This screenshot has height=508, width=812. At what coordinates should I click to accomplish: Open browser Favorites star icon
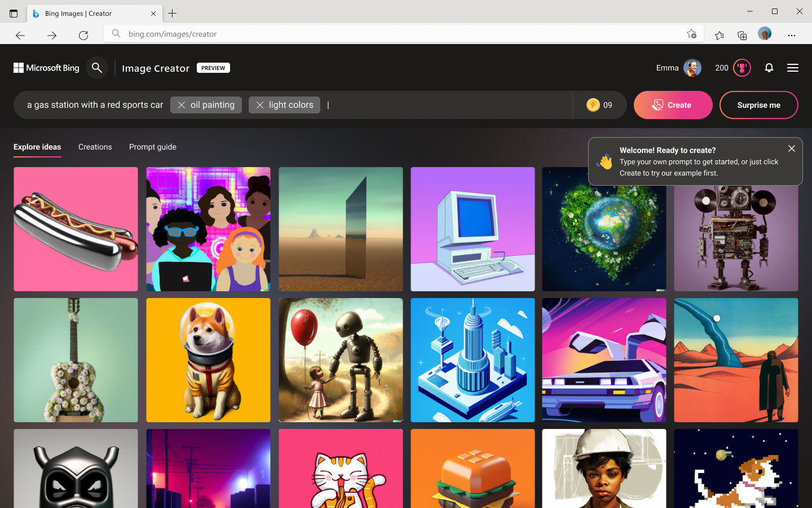[719, 35]
